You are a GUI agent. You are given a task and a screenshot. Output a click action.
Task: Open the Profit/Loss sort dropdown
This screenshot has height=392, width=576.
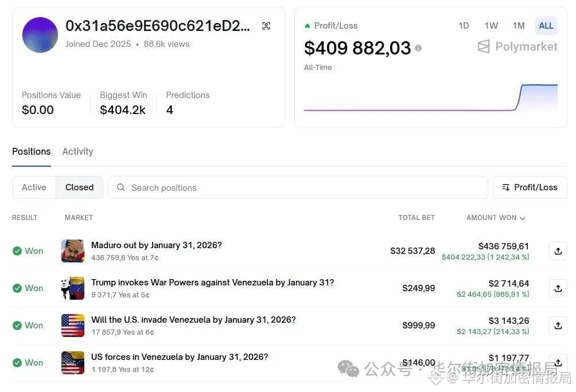coord(530,187)
